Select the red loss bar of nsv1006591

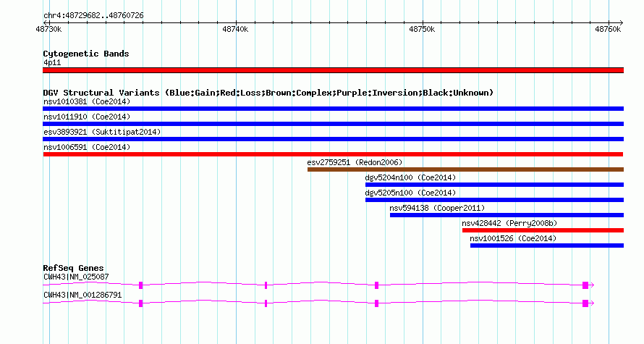[333, 154]
